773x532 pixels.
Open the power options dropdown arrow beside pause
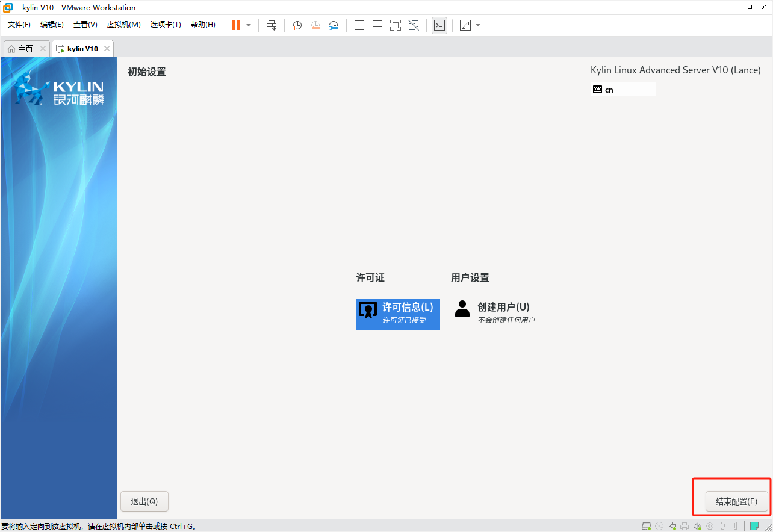click(x=249, y=25)
